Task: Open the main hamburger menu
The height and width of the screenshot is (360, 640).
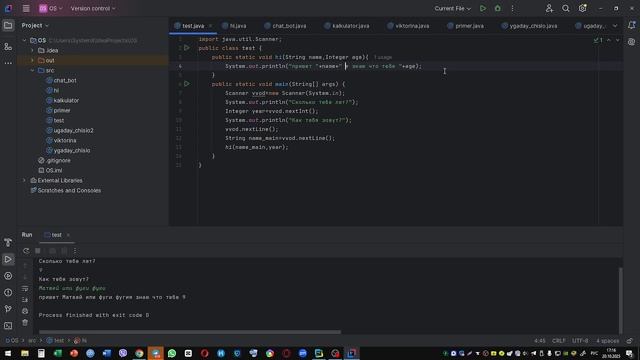Action: (x=26, y=8)
